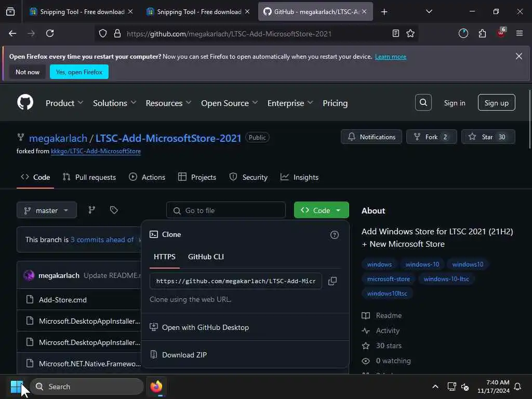Switch to the Security tab
The image size is (532, 399).
click(x=249, y=177)
